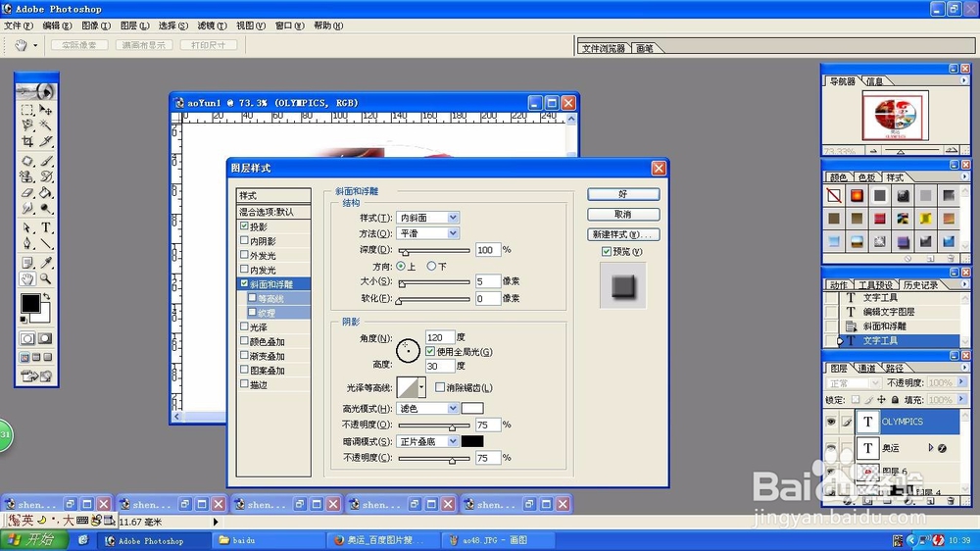Click the 取消 (Cancel) button
Screen dimensions: 980x551
[623, 214]
